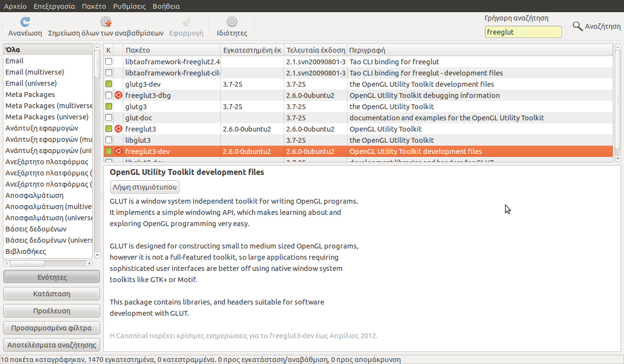Click Ubuntu support icon on freeglut3-dbg row
The image size is (624, 364).
pos(118,96)
